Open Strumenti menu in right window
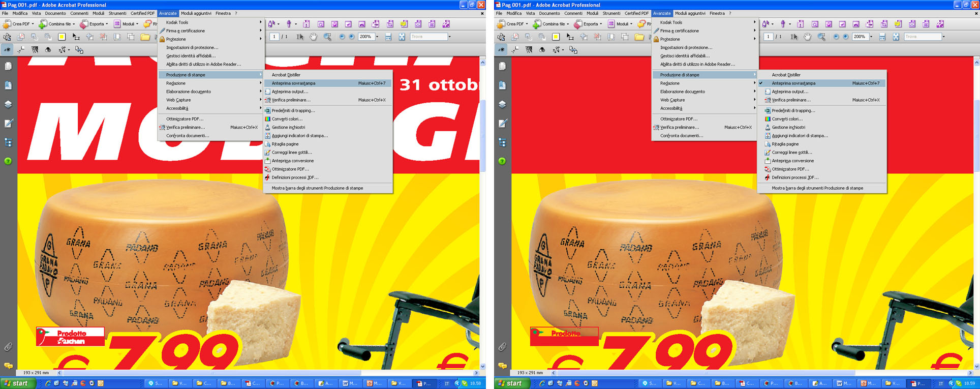 pos(611,13)
